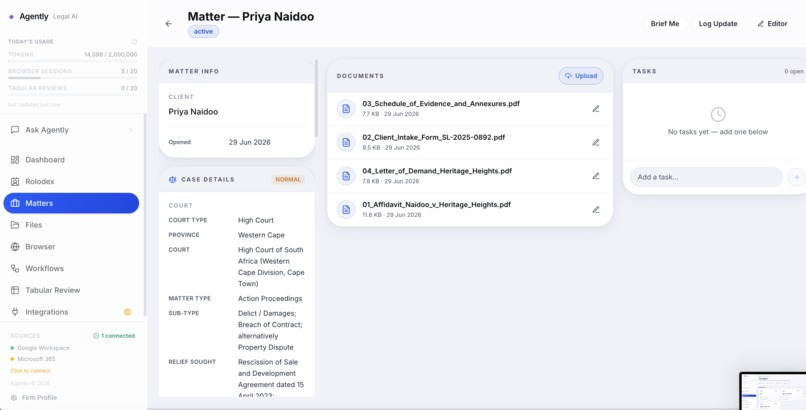Screen dimensions: 806x410
Task: Open Tabular Review in the sidebar
Action: (x=71, y=290)
